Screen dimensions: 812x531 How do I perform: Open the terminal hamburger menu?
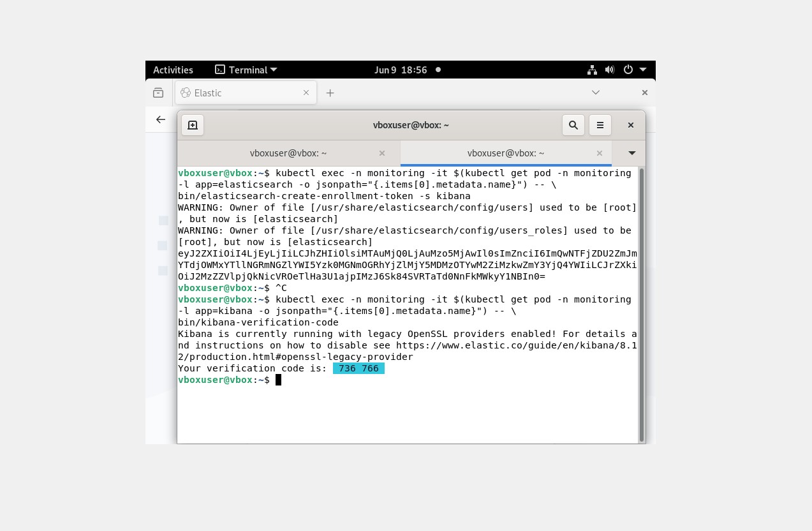tap(600, 125)
